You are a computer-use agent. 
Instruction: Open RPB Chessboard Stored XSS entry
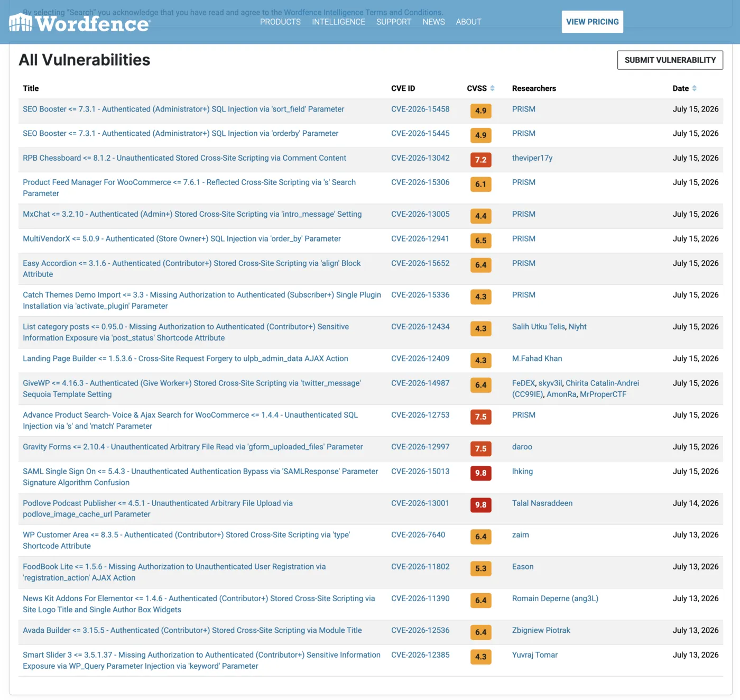[x=184, y=158]
